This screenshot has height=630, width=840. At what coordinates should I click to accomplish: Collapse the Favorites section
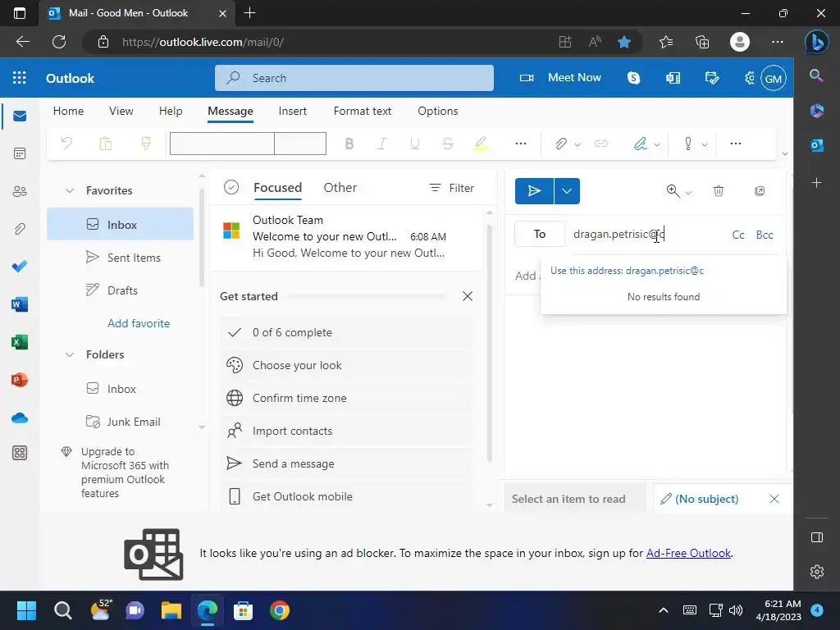tap(70, 190)
